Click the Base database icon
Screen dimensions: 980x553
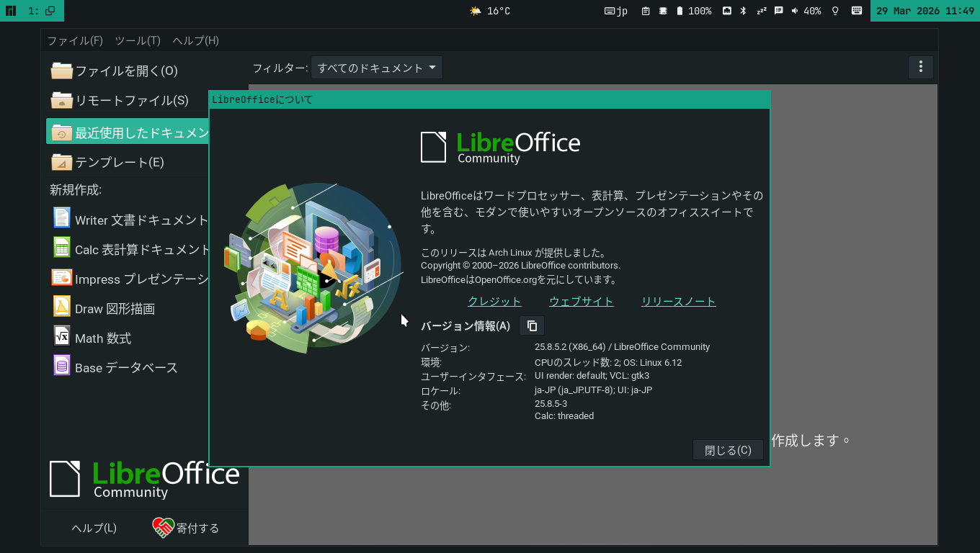tap(62, 365)
